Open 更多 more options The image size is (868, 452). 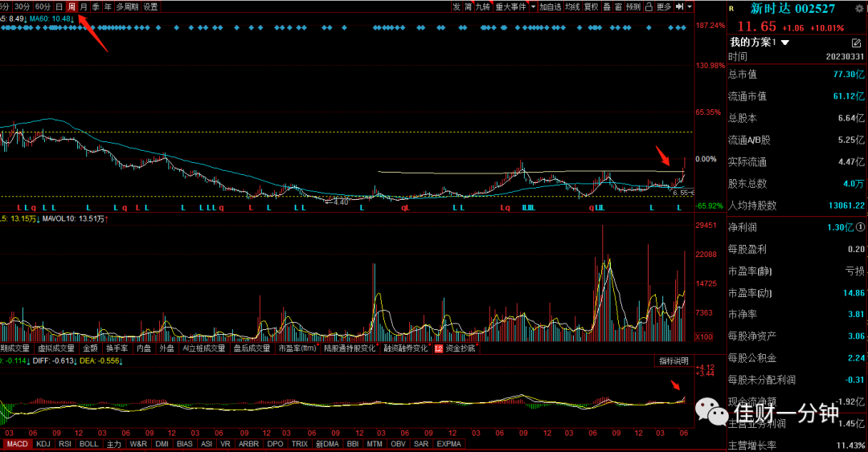tap(664, 6)
